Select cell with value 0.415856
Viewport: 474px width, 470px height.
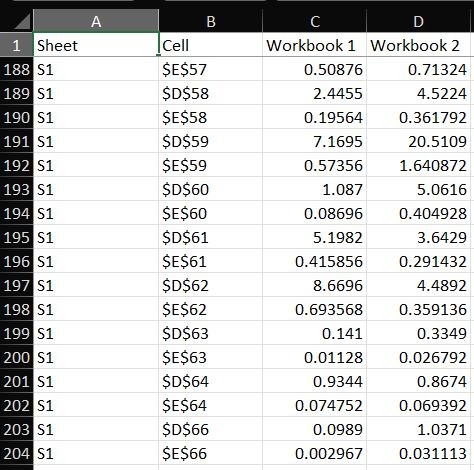pos(315,261)
